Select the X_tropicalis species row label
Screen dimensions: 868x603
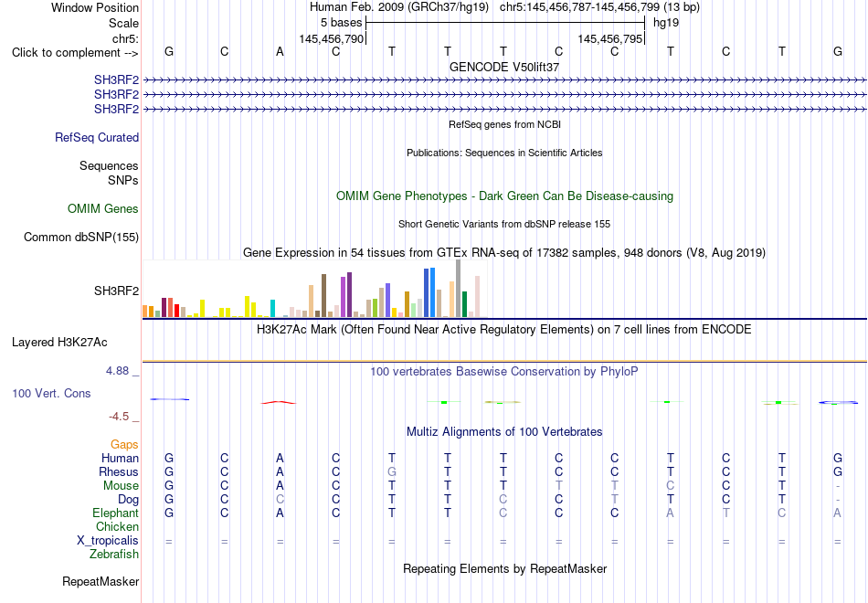click(108, 541)
